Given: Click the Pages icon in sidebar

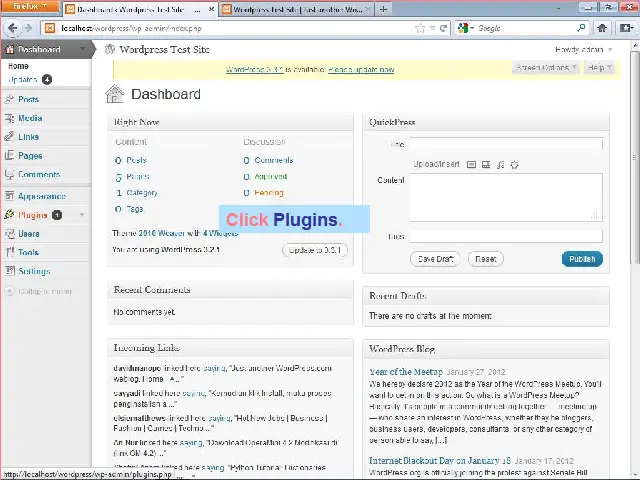Looking at the screenshot, I should pyautogui.click(x=9, y=156).
